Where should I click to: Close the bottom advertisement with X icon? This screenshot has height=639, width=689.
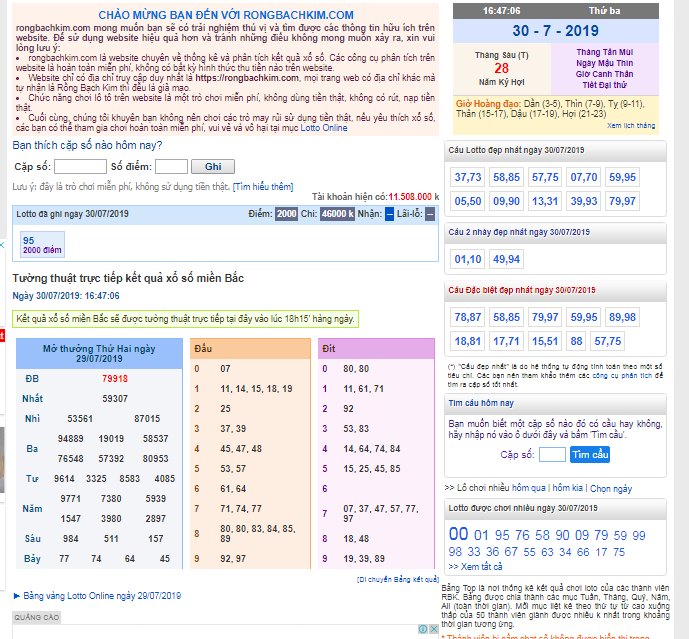433,631
